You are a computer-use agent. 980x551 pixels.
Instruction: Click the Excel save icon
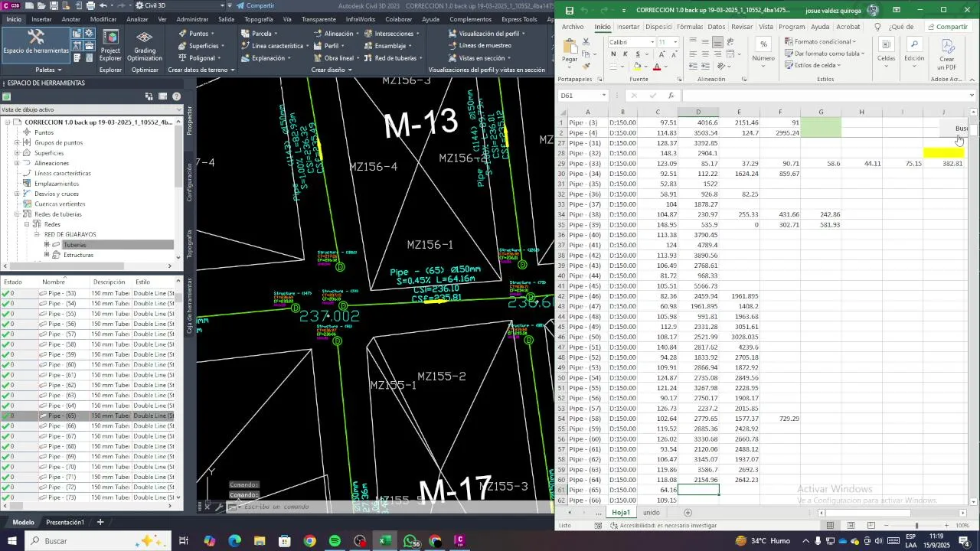(569, 11)
